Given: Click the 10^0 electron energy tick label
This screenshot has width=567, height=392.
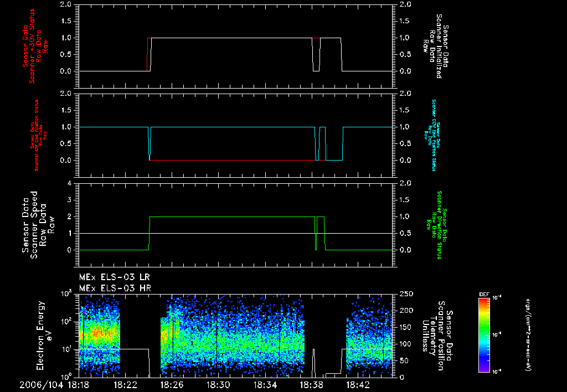Looking at the screenshot, I should [x=65, y=376].
